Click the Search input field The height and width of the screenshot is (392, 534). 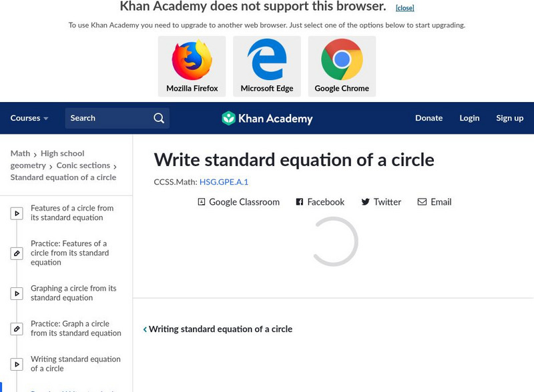pos(107,118)
